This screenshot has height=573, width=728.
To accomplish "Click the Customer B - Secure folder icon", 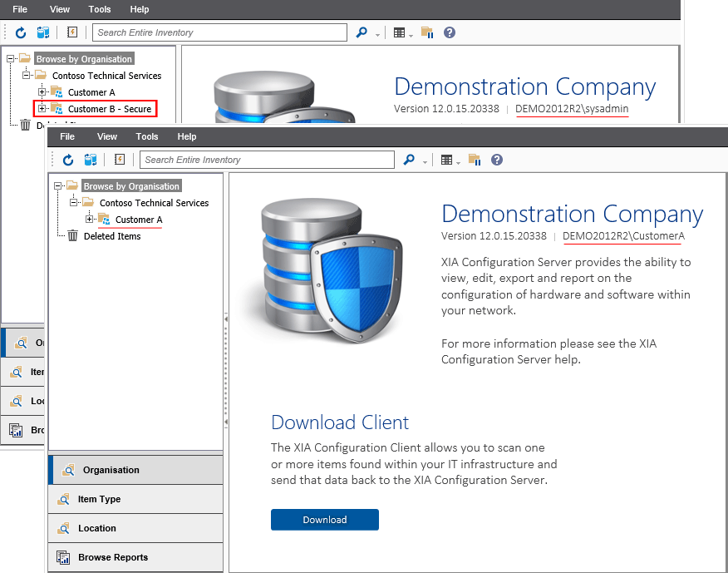I will tap(57, 108).
